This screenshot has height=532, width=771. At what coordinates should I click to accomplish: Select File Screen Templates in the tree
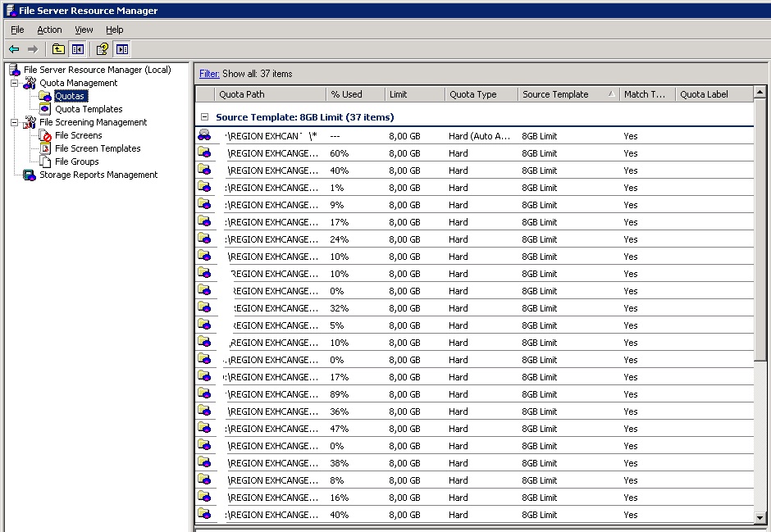point(98,148)
